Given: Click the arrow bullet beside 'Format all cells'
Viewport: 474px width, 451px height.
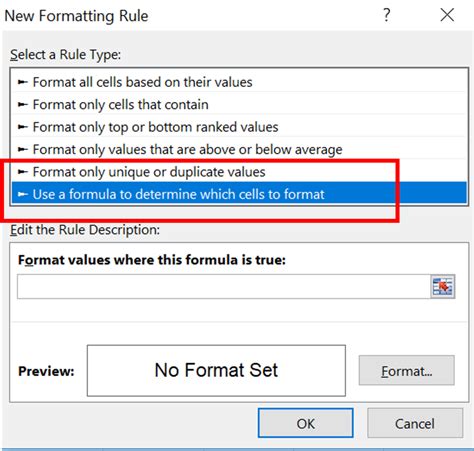Looking at the screenshot, I should (22, 82).
